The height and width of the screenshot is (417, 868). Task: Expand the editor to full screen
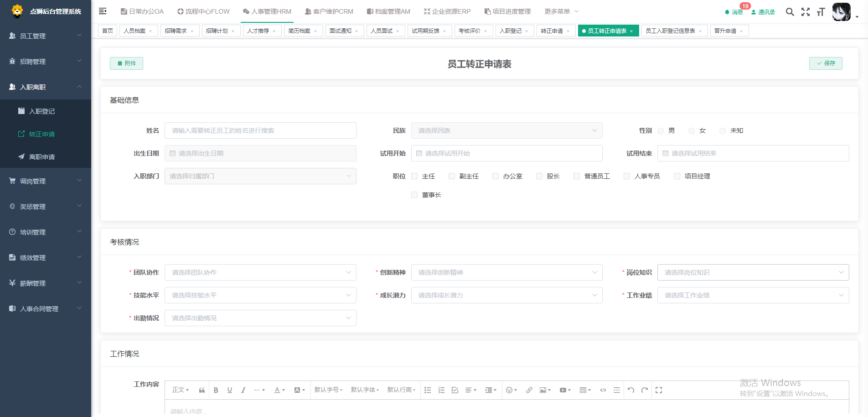pyautogui.click(x=659, y=390)
